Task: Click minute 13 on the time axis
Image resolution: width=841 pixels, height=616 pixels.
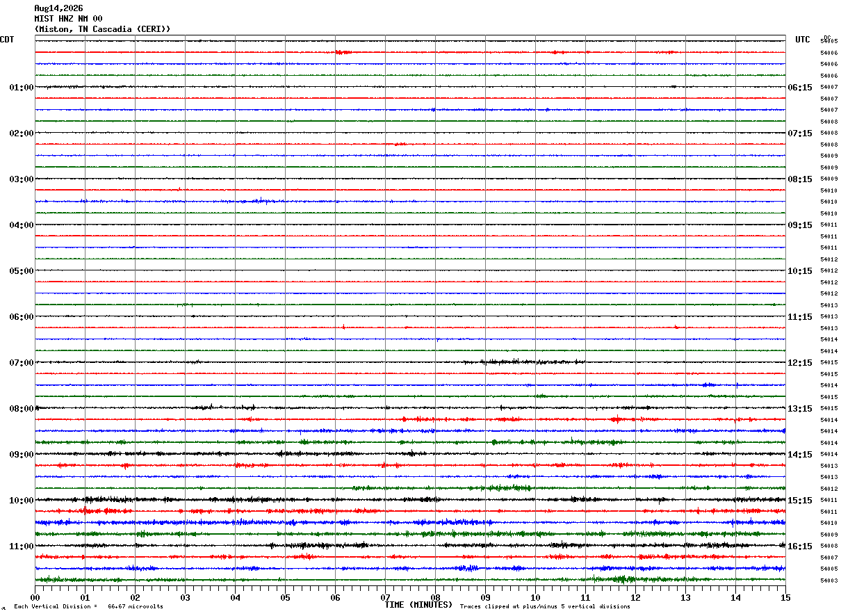Action: click(685, 598)
